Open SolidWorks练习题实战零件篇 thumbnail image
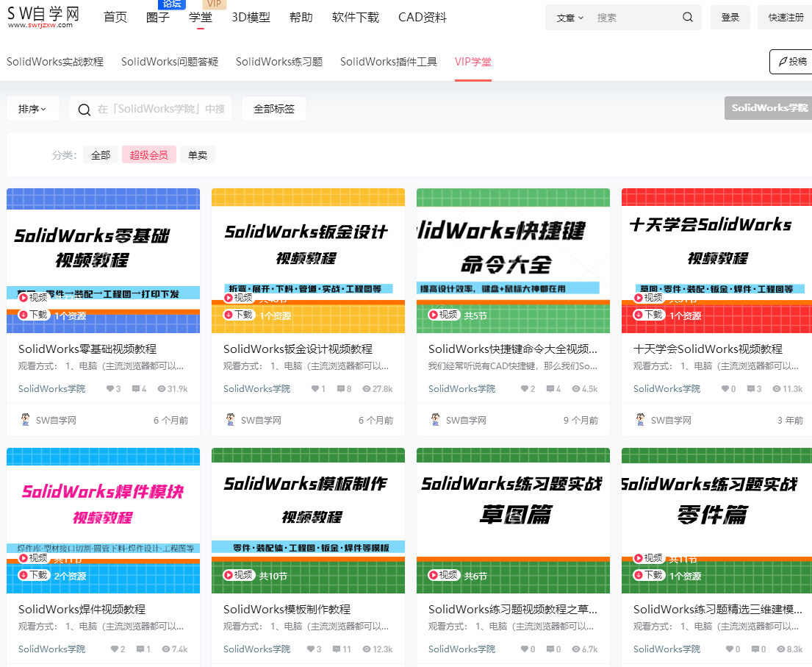This screenshot has width=812, height=667. pyautogui.click(x=716, y=521)
